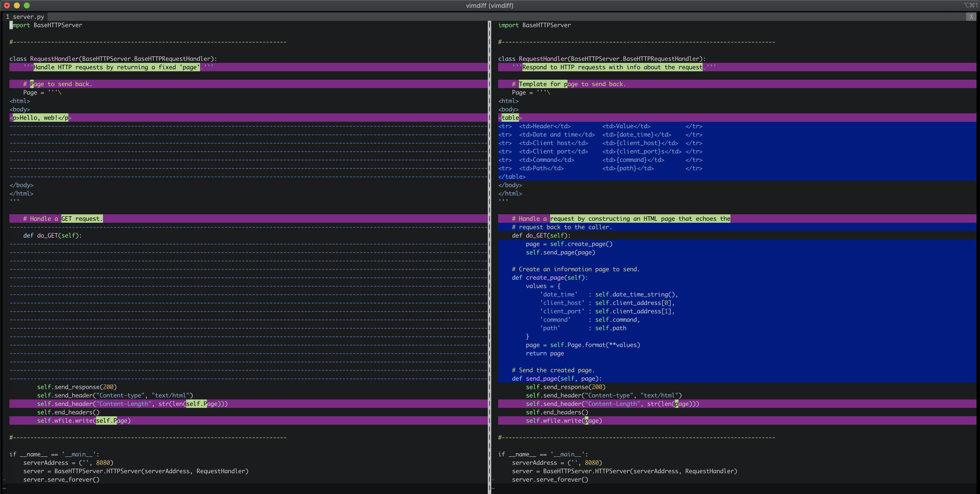Screen dimensions: 980x494
Task: Click 'values = {' line
Action: click(543, 286)
